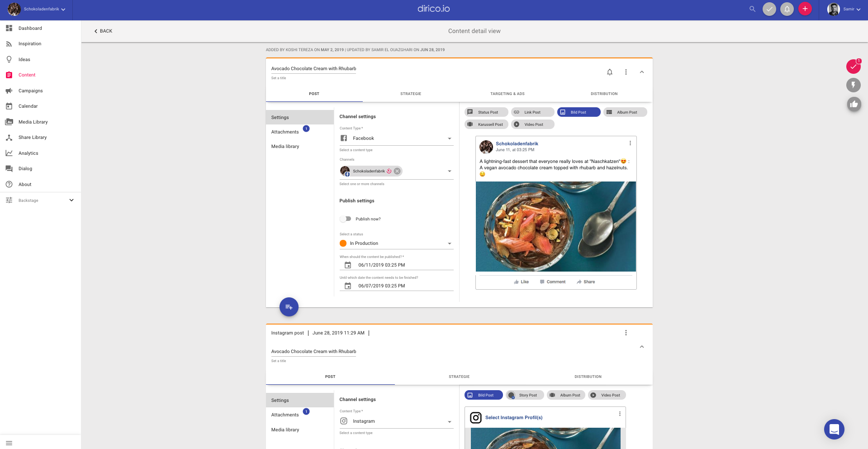Collapse the Instagram post card
Image resolution: width=868 pixels, height=449 pixels.
coord(642,347)
